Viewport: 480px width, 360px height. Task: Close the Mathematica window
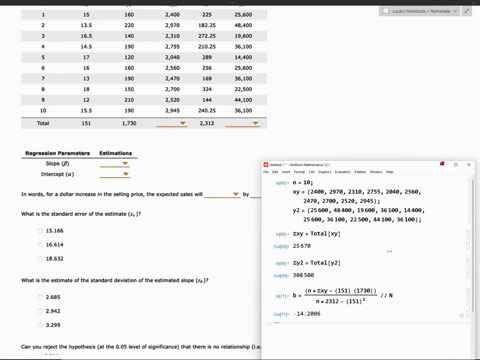(468, 165)
